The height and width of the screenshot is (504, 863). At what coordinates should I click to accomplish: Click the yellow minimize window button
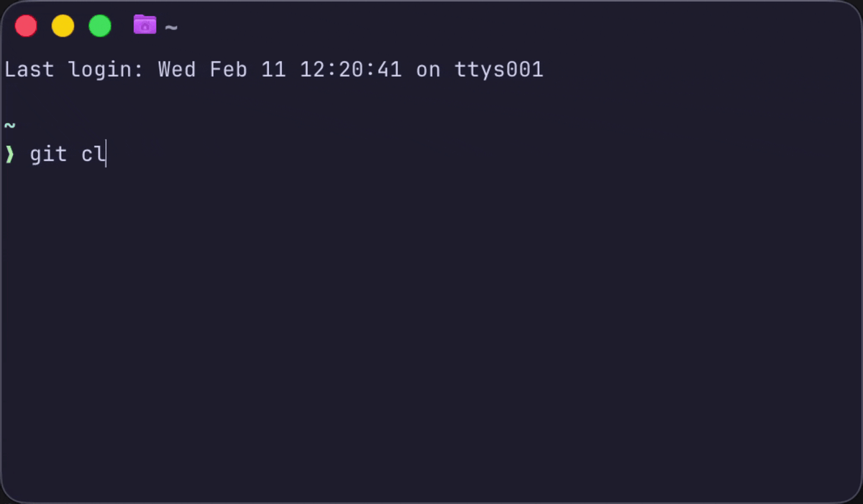coord(63,27)
